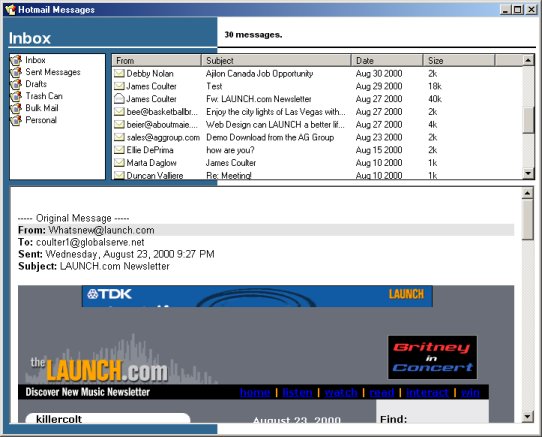Sort messages by the Size column header

click(x=459, y=61)
